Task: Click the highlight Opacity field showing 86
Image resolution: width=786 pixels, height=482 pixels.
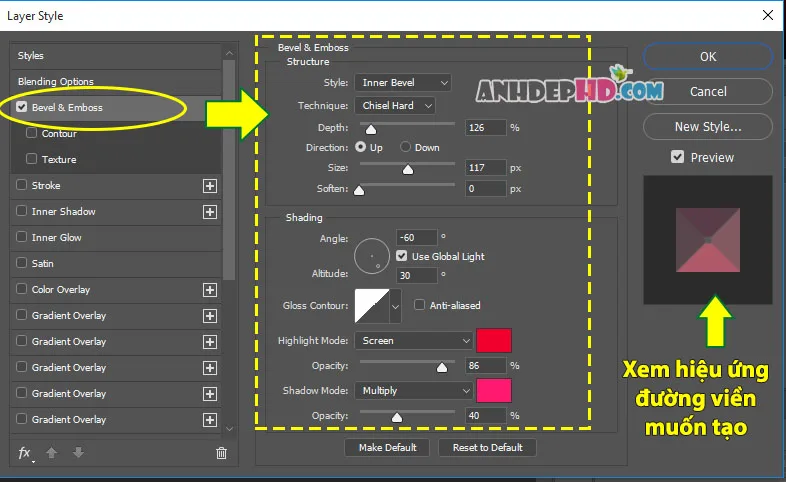Action: tap(485, 366)
